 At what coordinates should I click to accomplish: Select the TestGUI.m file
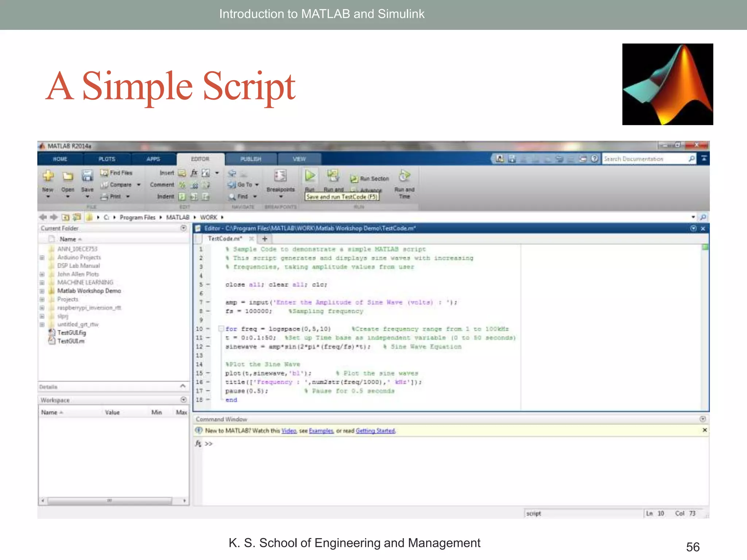coord(71,341)
